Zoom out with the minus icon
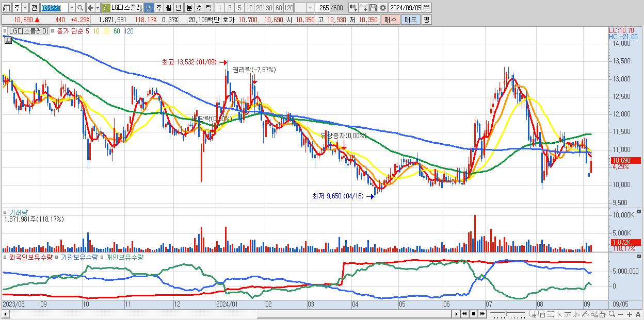Viewport: 644px width, 320px height. [x=620, y=314]
